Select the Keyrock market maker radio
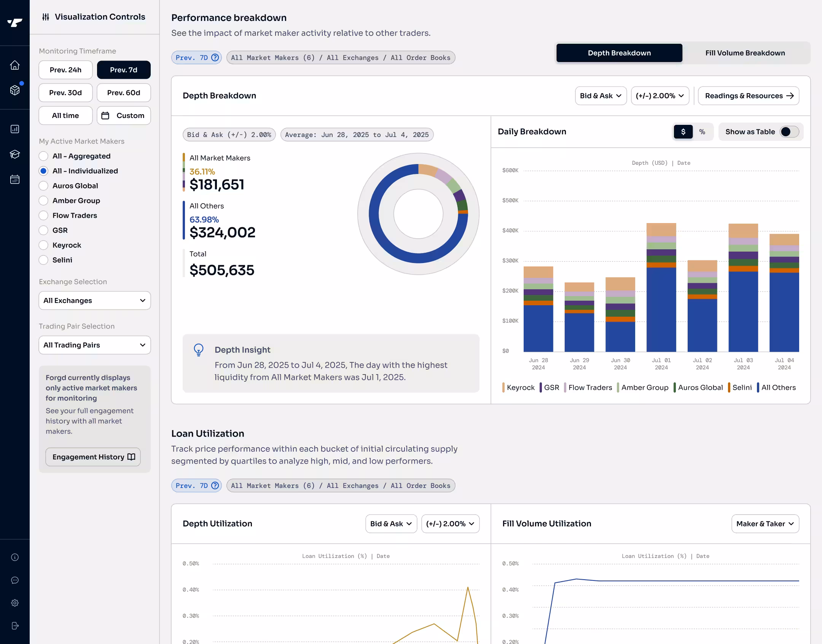Image resolution: width=822 pixels, height=644 pixels. [44, 245]
